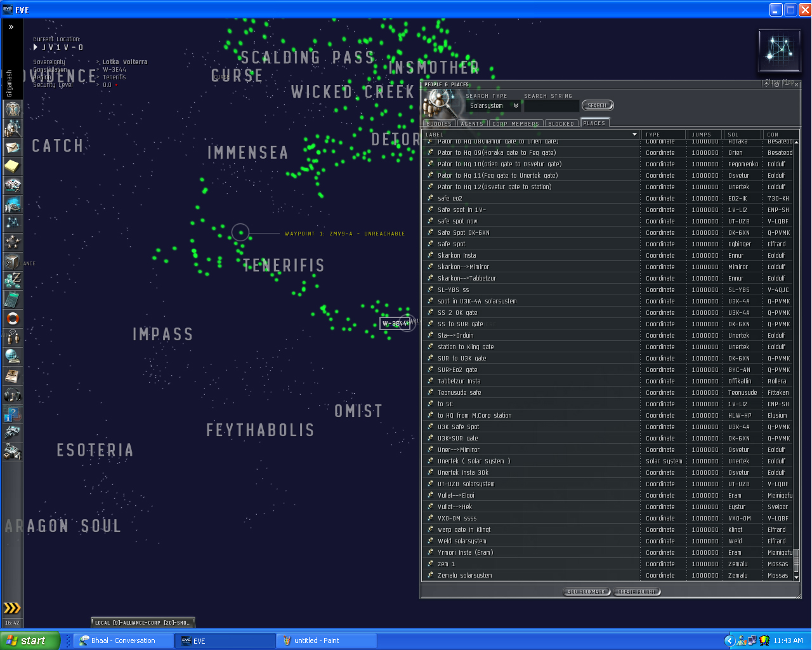Screen dimensions: 812x650
Task: Open the assets box icon
Action: click(13, 262)
